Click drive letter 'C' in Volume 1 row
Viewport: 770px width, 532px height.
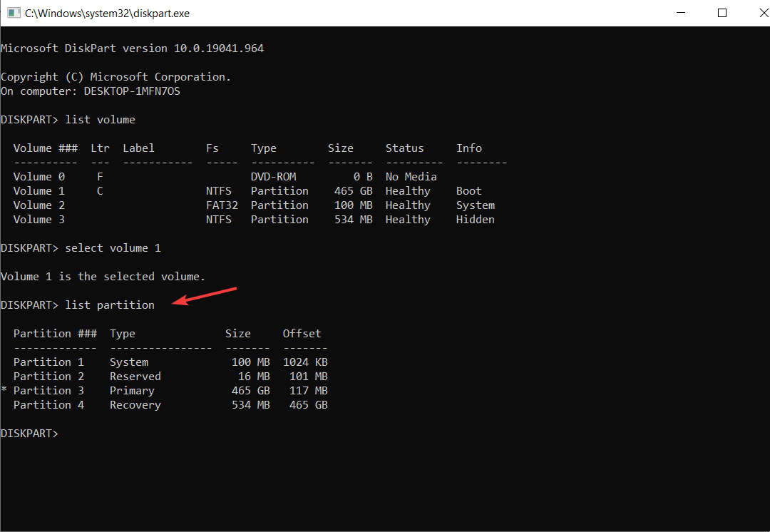point(100,190)
